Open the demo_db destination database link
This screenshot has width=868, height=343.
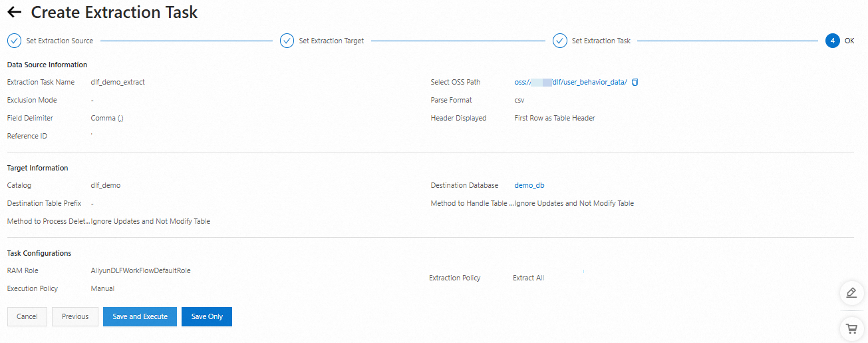[x=529, y=185]
